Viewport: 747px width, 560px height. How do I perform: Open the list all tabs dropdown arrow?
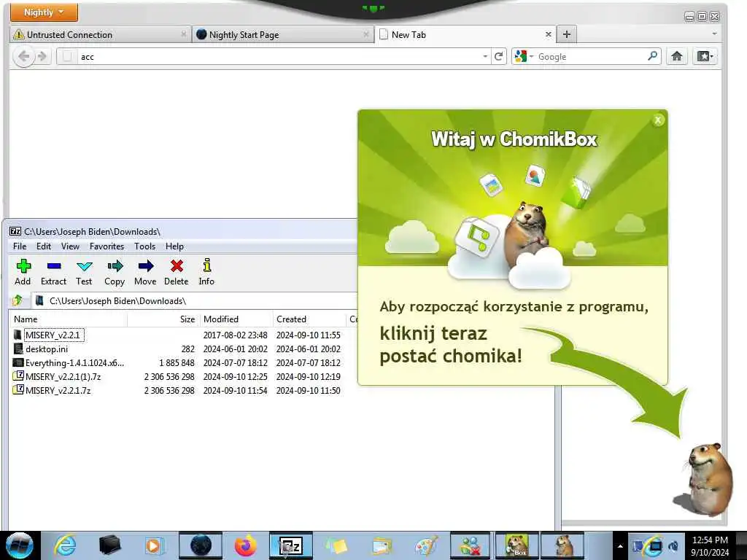pos(714,34)
